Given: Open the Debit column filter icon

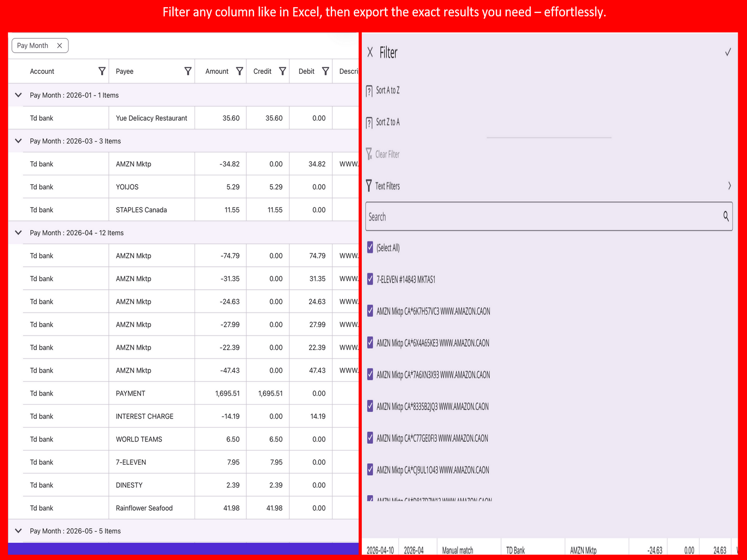Looking at the screenshot, I should click(x=325, y=71).
